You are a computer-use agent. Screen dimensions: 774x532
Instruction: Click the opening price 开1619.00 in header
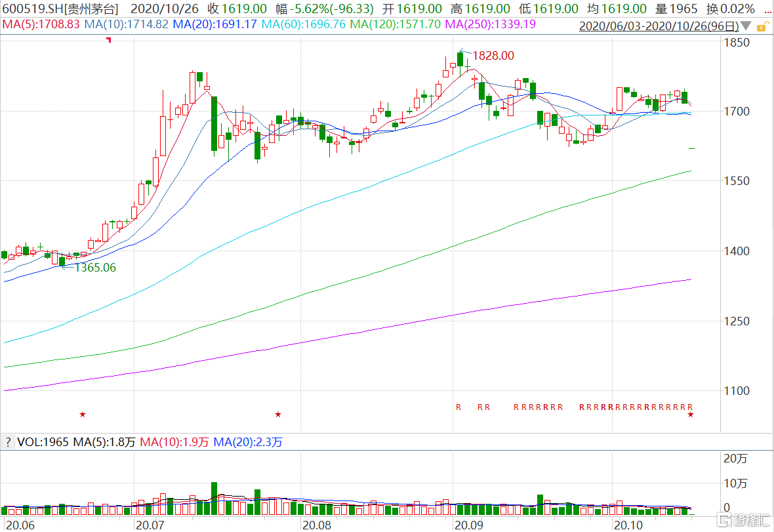(x=412, y=9)
